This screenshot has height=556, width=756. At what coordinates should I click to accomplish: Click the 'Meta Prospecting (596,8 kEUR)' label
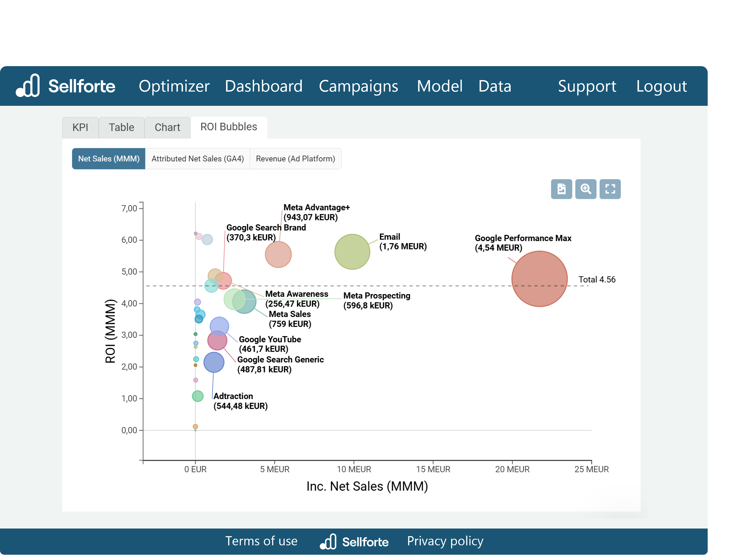tap(377, 300)
